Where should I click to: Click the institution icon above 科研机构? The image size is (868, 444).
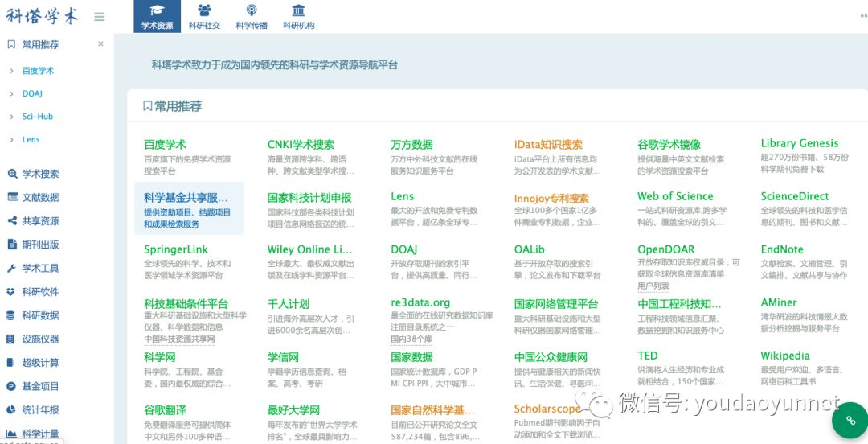pyautogui.click(x=298, y=10)
